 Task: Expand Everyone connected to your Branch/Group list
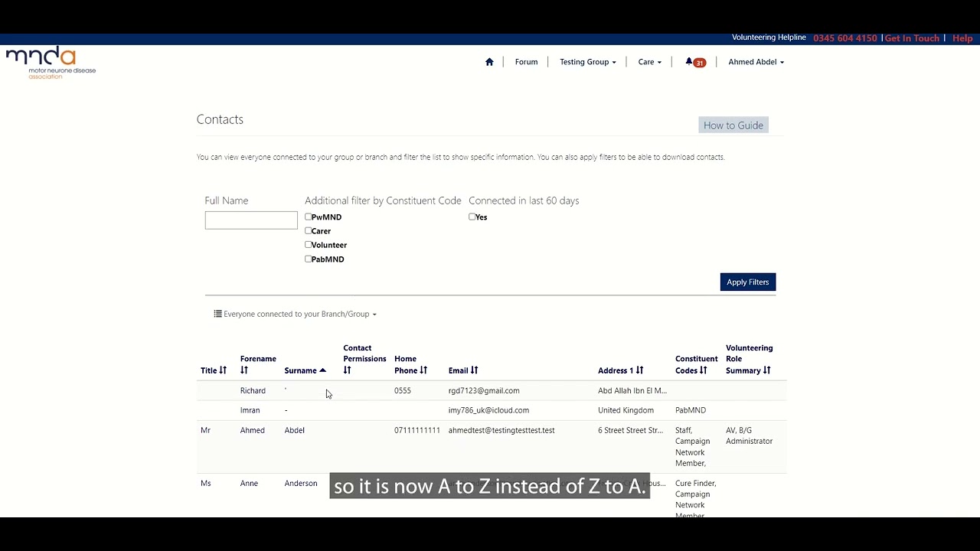(x=295, y=314)
